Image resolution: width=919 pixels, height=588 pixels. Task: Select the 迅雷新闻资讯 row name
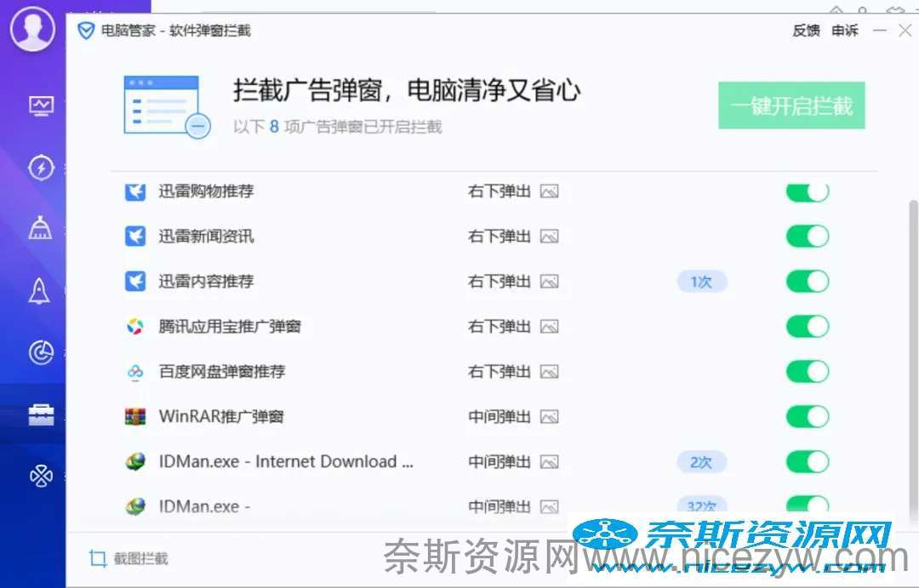206,237
